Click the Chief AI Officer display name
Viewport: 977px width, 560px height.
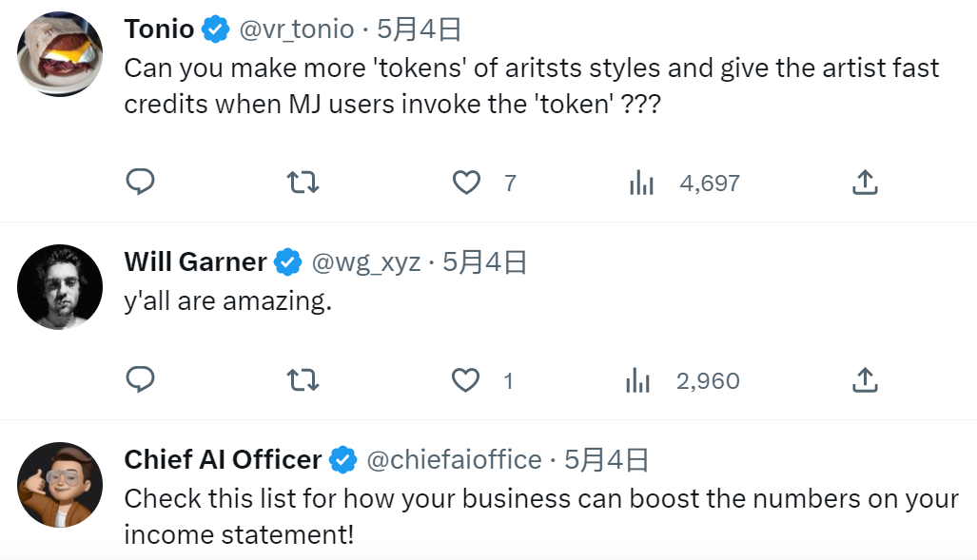pos(223,460)
